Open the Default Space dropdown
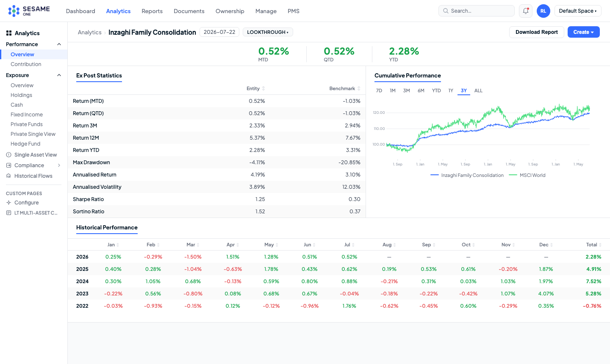 click(578, 11)
